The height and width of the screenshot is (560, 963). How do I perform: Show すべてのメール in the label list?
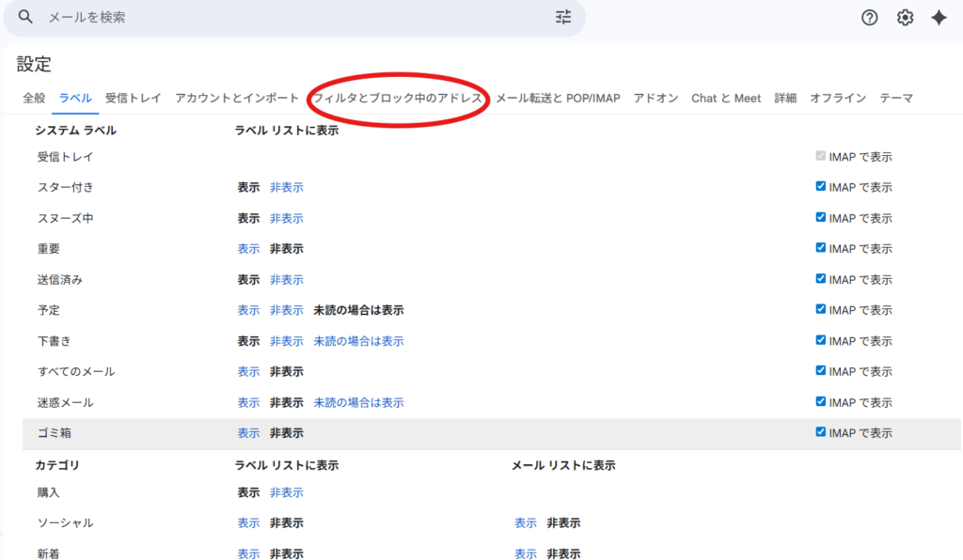pos(248,371)
